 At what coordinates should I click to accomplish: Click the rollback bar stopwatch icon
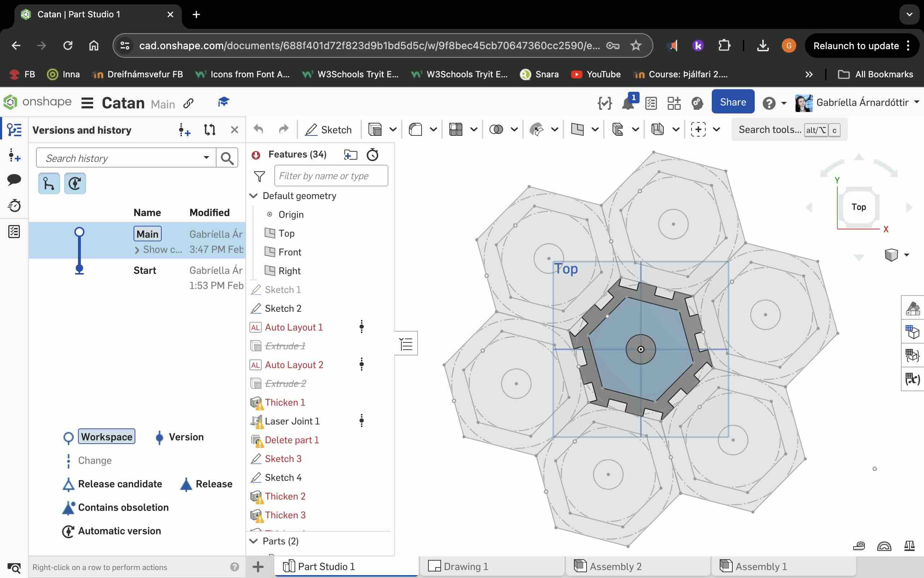point(372,155)
